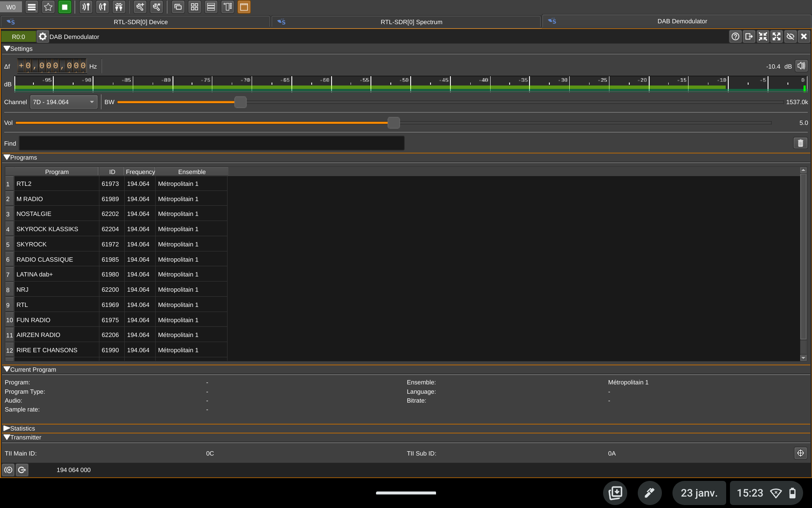The image size is (812, 508).
Task: Open the system tray downloads screenshot icon
Action: 615,493
